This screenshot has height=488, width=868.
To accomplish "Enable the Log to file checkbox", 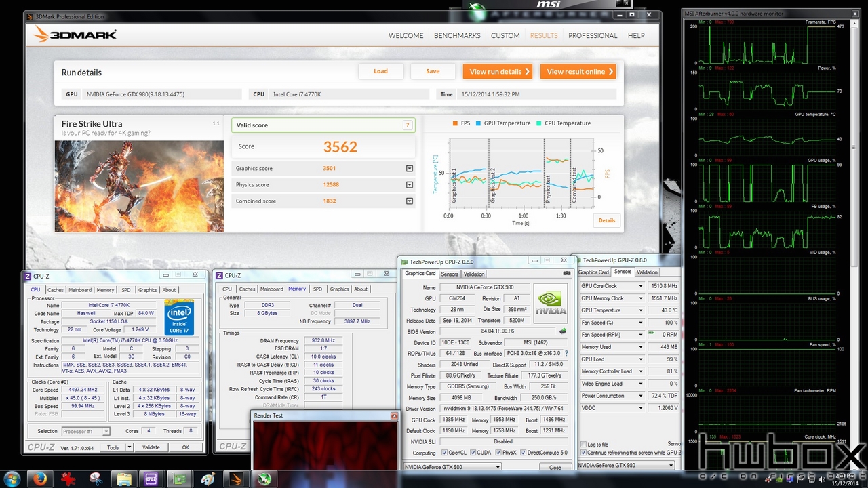I will point(584,445).
